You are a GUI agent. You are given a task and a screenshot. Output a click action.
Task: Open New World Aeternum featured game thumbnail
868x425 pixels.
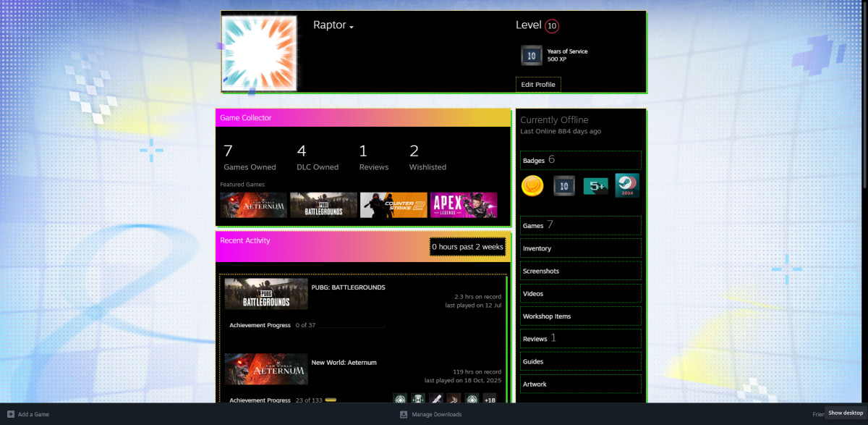click(254, 205)
